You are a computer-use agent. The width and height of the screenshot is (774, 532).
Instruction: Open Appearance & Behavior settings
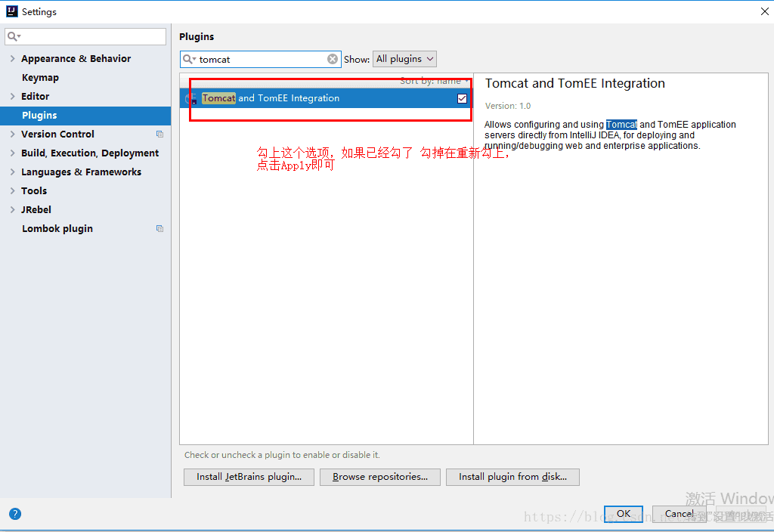pos(76,58)
